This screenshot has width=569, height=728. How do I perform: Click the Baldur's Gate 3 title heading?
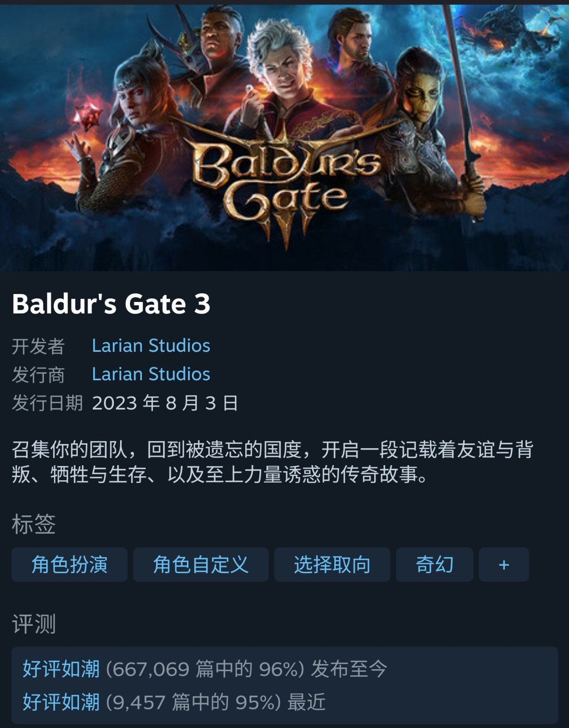click(111, 304)
